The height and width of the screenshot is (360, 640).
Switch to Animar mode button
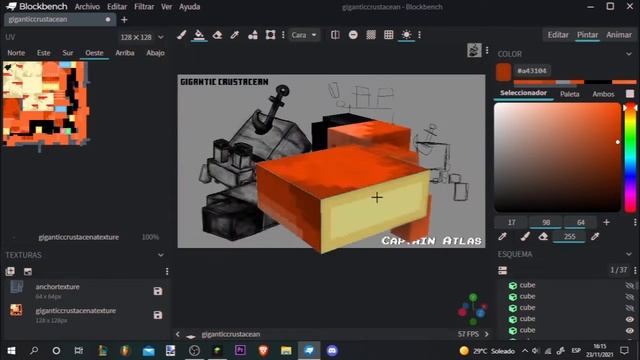pos(619,35)
